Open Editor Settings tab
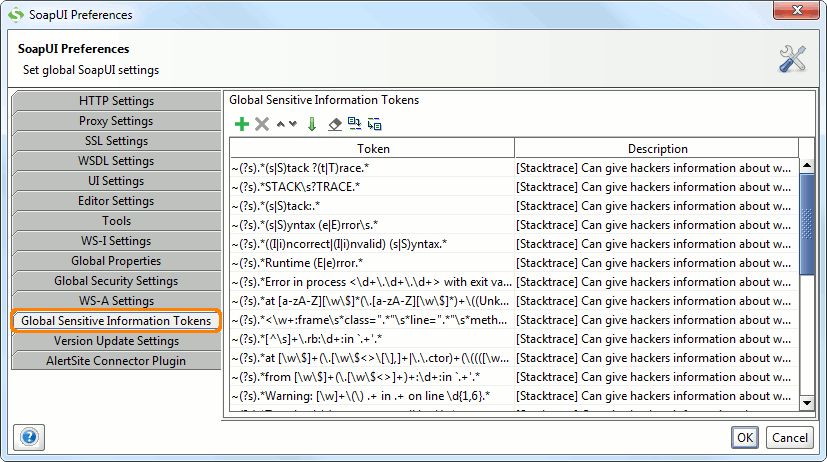The width and height of the screenshot is (827, 462). click(116, 201)
